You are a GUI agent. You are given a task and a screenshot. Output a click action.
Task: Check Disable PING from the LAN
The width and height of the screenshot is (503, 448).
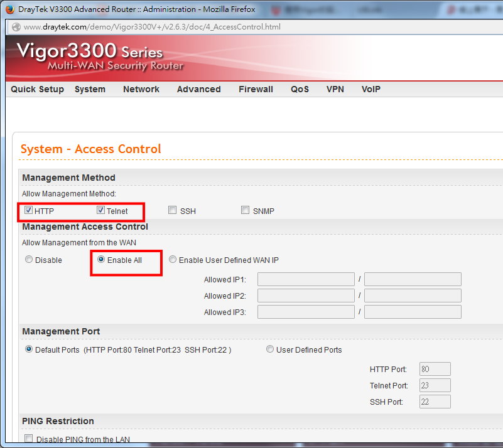[28, 439]
